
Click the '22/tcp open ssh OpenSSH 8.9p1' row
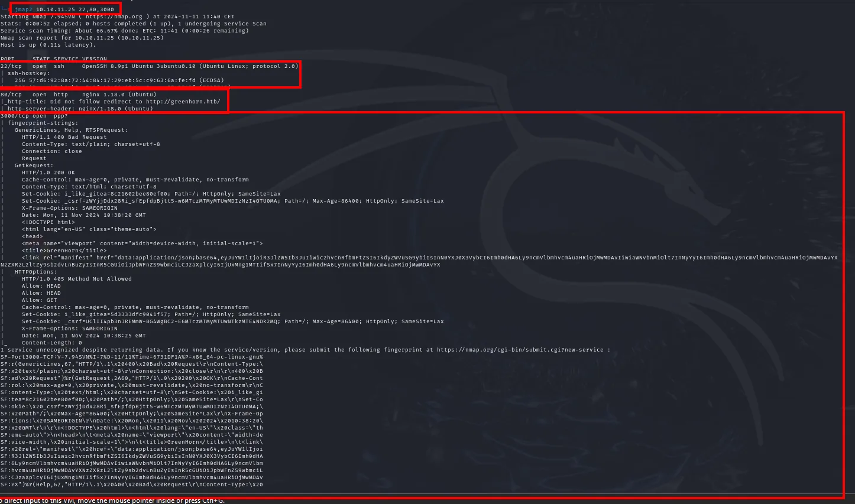150,66
